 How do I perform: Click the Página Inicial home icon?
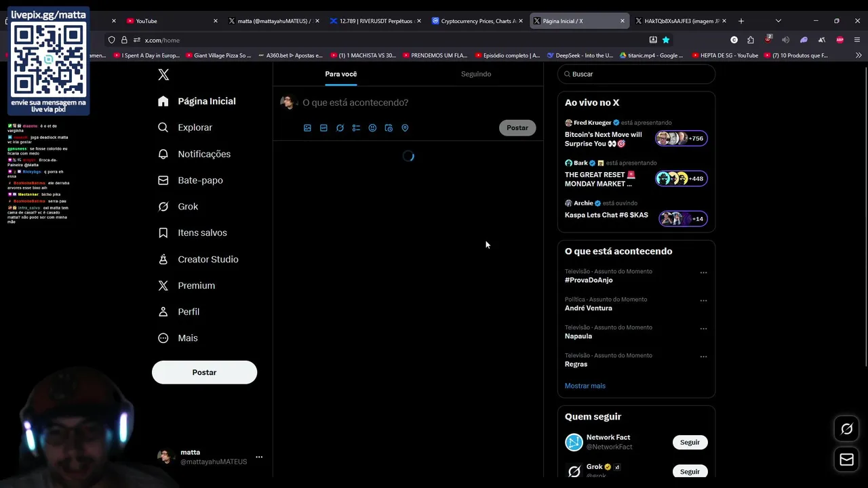pos(163,101)
